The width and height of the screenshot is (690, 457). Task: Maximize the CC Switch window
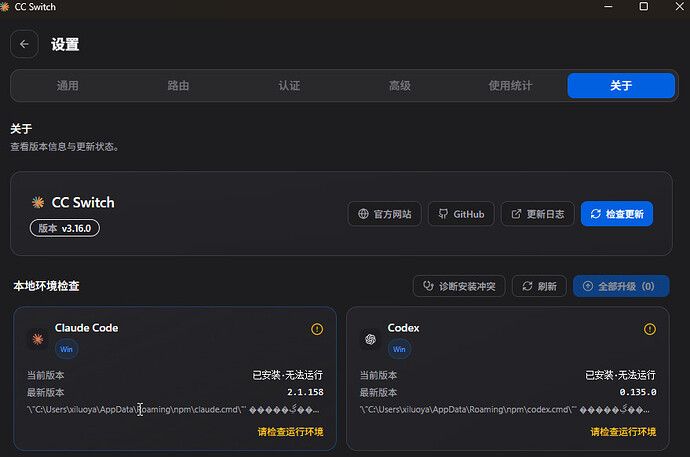643,7
